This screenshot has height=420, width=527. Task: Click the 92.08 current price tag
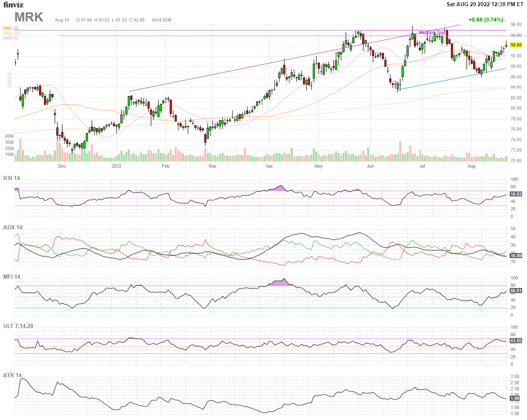point(516,45)
